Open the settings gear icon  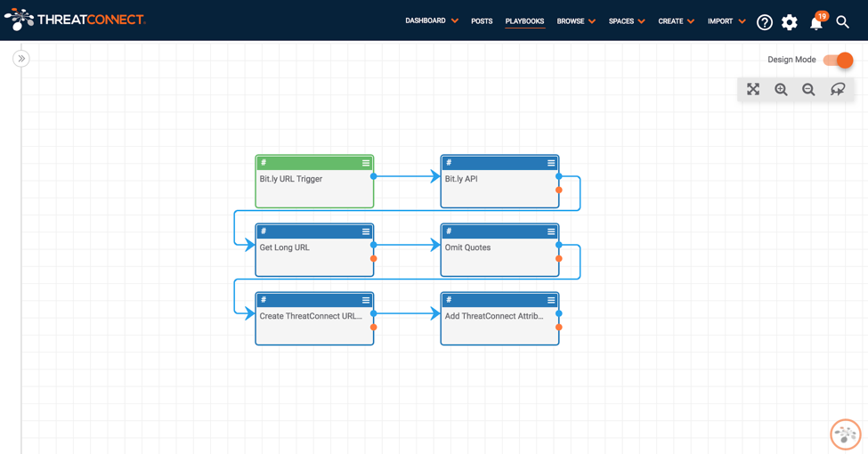[790, 22]
